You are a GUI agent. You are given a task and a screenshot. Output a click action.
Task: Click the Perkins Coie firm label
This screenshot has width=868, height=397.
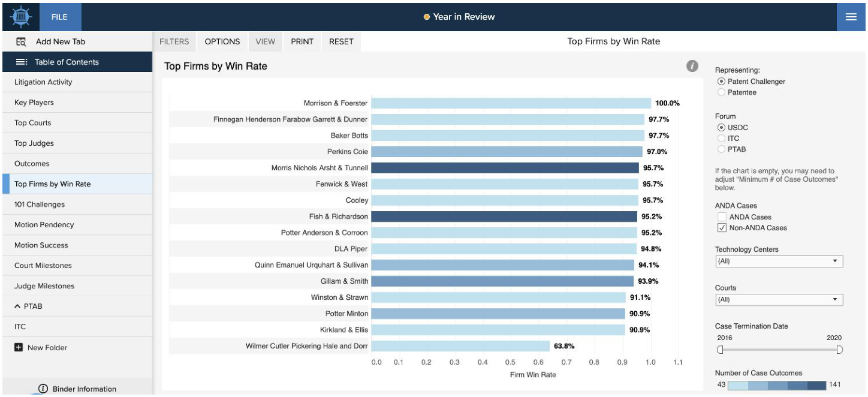point(348,152)
